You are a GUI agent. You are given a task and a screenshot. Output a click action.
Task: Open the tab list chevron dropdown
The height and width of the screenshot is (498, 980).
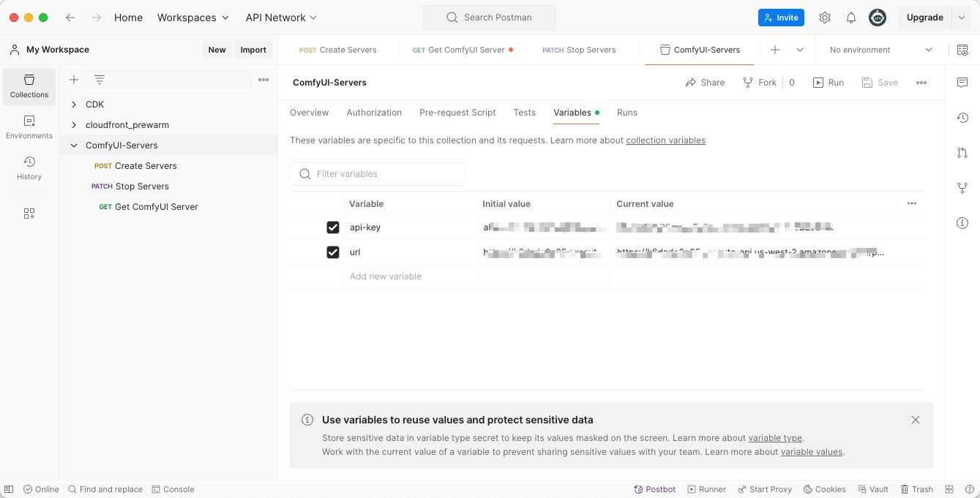click(x=800, y=50)
